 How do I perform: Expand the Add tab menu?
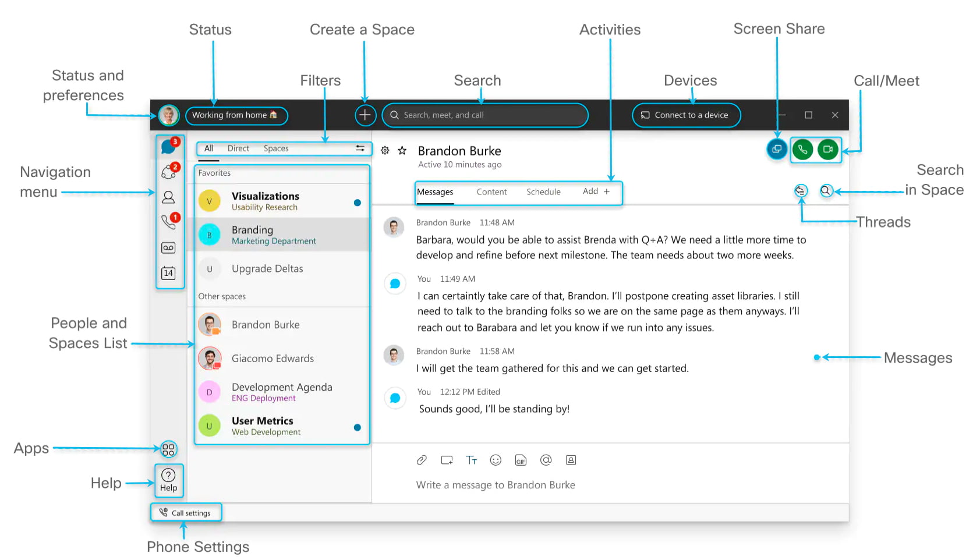click(x=596, y=192)
